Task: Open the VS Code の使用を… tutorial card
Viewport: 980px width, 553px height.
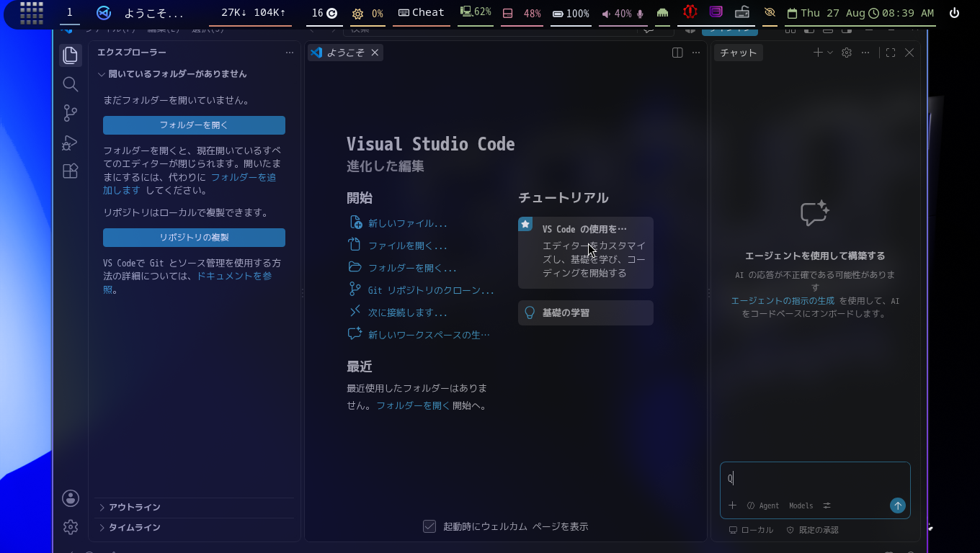Action: [x=586, y=252]
